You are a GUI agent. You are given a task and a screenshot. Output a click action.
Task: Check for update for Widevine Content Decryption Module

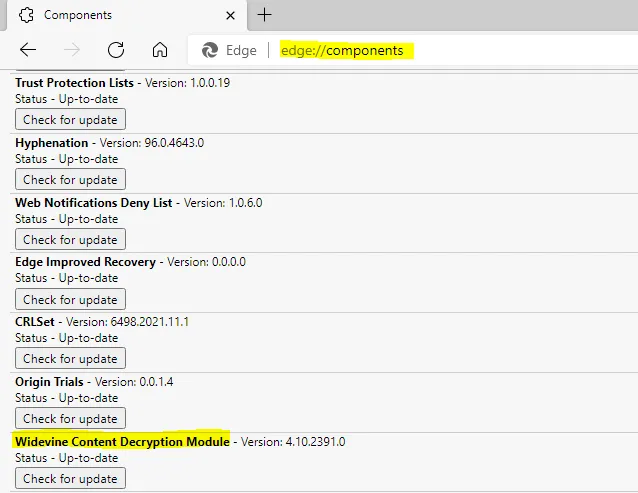(70, 478)
